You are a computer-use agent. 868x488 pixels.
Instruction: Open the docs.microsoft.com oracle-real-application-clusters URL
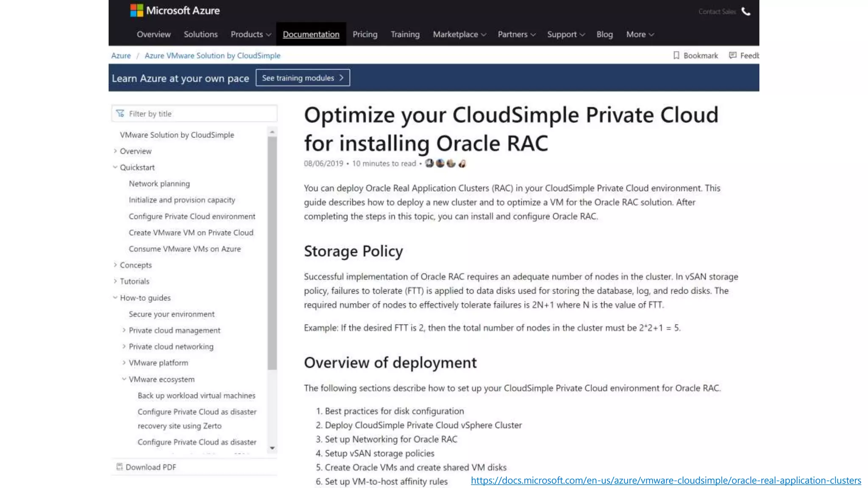point(666,480)
